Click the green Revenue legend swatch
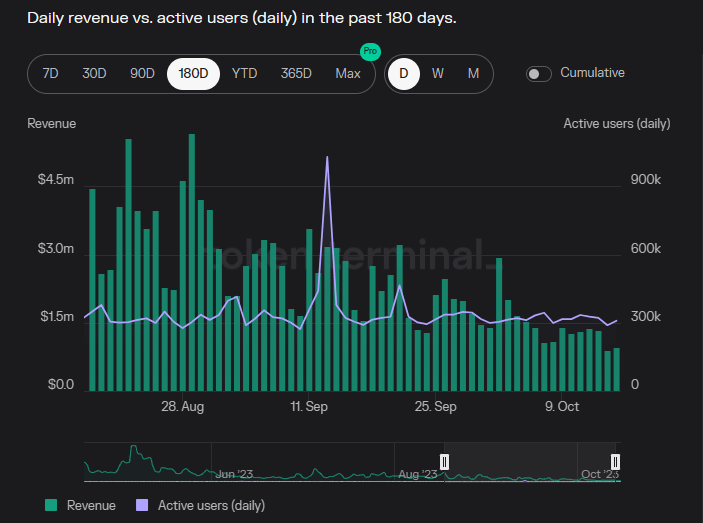This screenshot has width=703, height=523. click(x=52, y=505)
